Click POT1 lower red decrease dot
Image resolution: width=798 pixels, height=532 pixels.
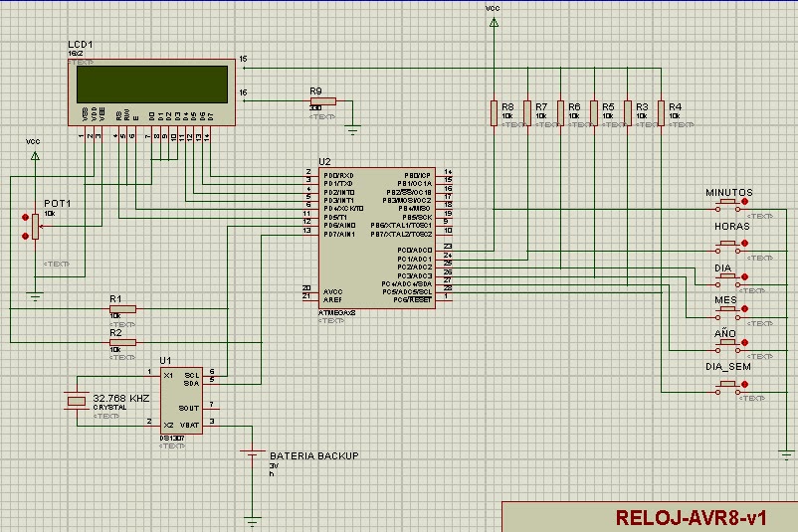(26, 236)
